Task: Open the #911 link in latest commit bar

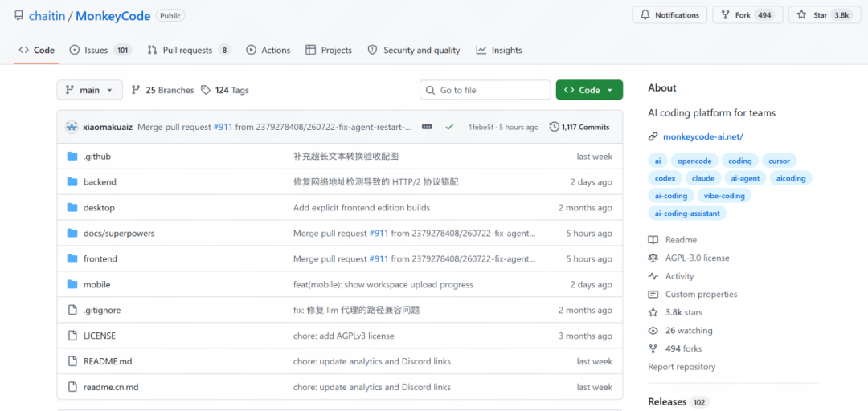Action: coord(223,127)
